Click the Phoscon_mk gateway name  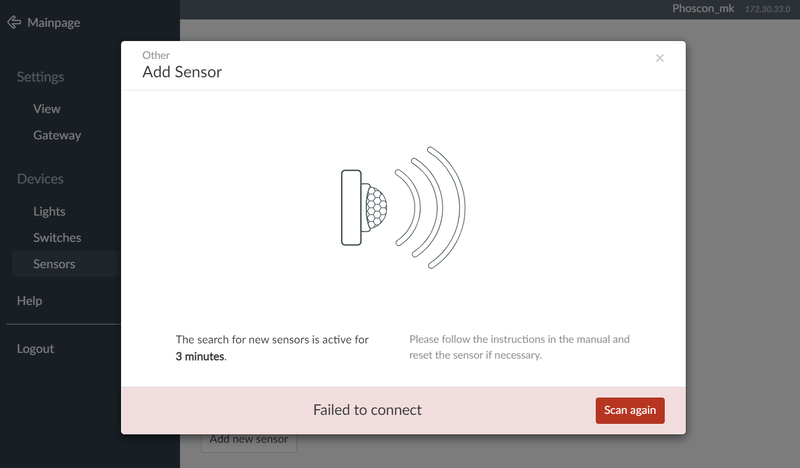[x=705, y=9]
